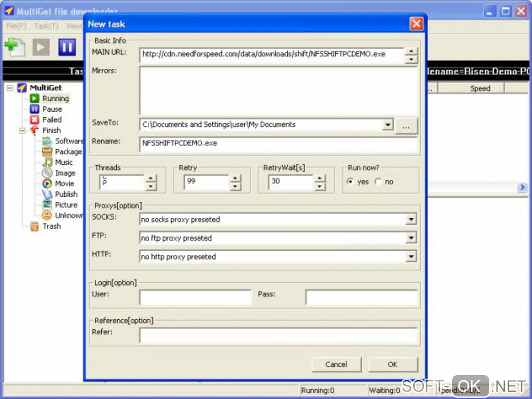Click the task list scroll right arrow

(x=523, y=187)
